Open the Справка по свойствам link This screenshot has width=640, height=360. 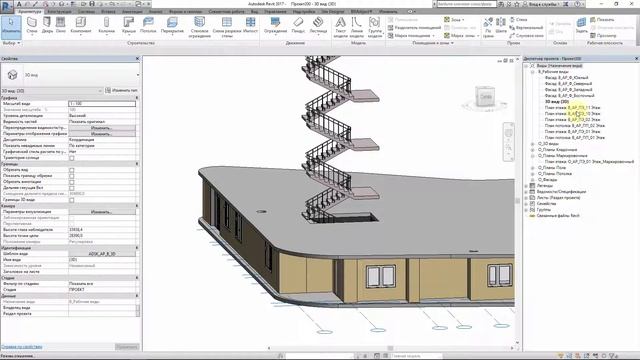(22, 347)
